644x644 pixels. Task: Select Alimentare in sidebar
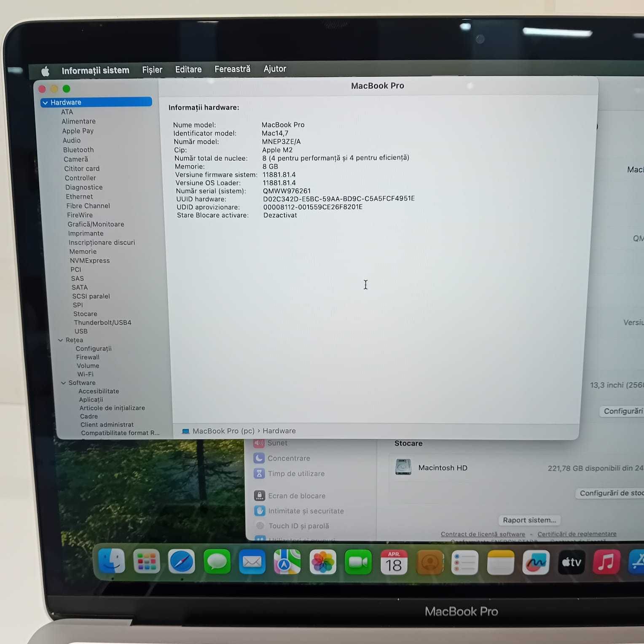78,121
